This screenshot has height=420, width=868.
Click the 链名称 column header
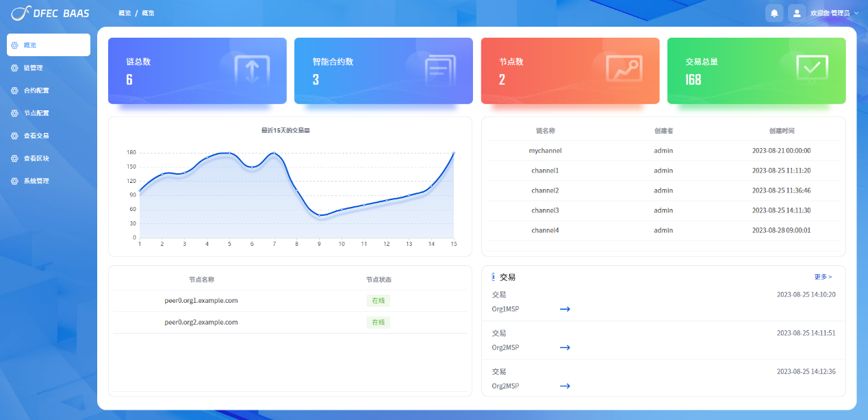(545, 131)
